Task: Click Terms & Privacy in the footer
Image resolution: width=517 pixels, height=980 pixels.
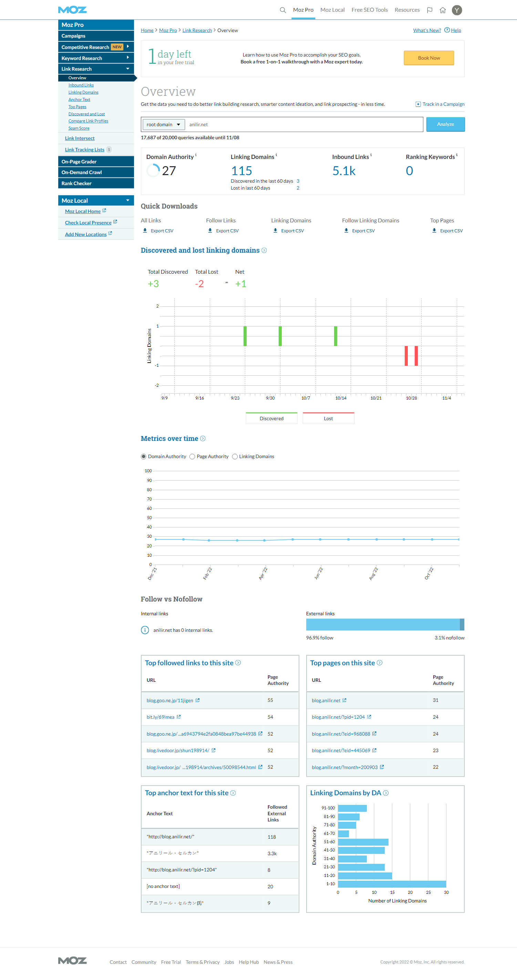Action: [203, 962]
